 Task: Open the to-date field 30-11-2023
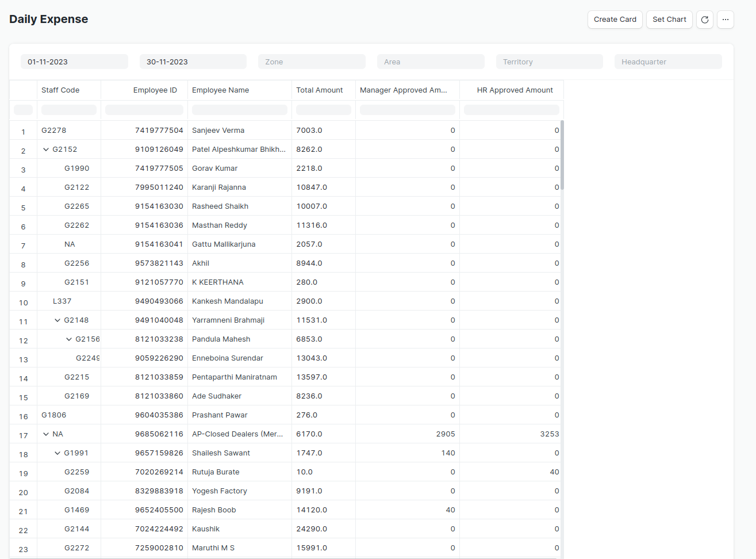(193, 62)
